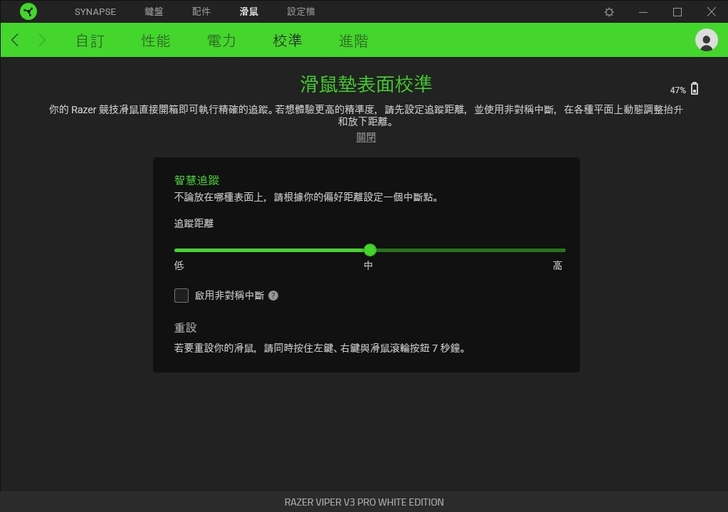
Task: Switch to the 自訂 subtab
Action: (x=90, y=41)
